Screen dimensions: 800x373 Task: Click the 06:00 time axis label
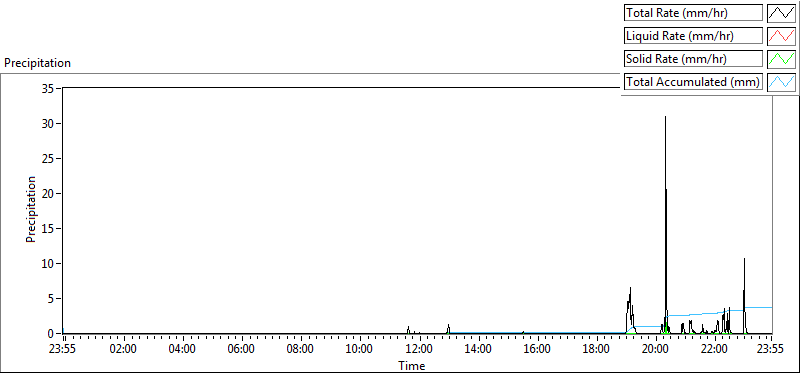[x=241, y=350]
